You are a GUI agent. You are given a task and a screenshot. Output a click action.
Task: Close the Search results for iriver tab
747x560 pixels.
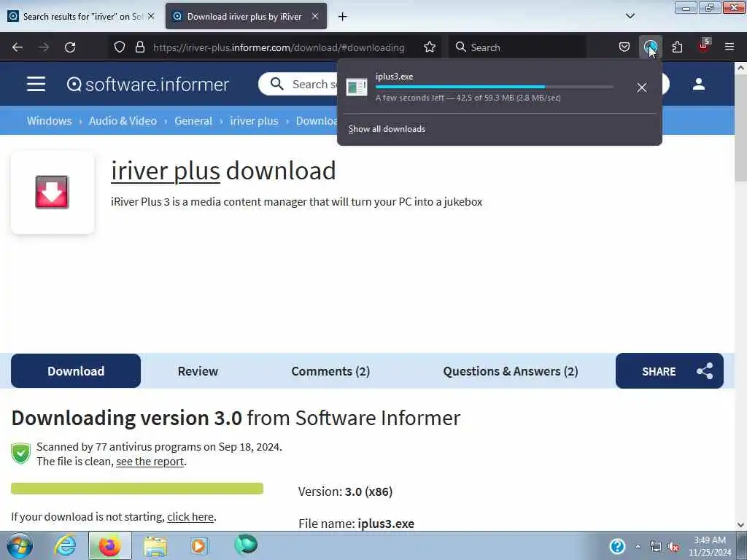tap(151, 16)
